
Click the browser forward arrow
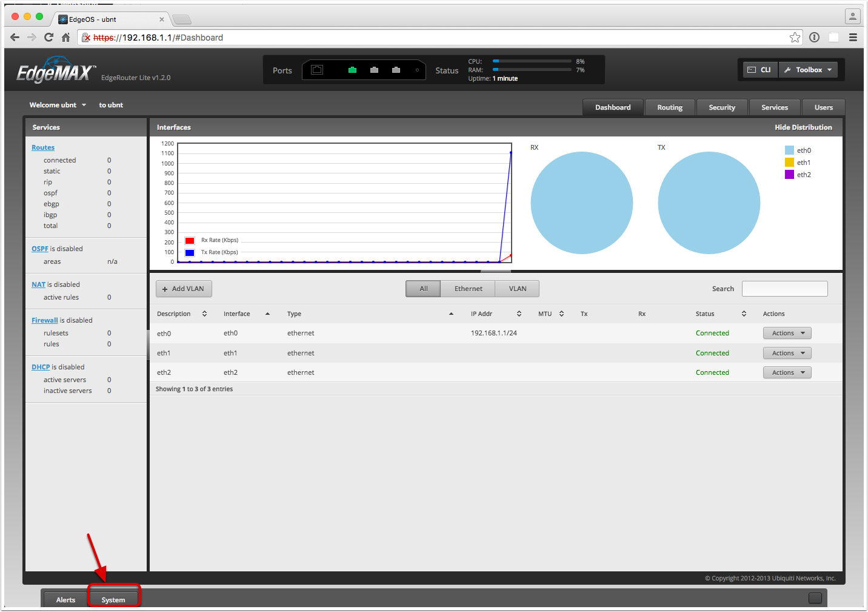[32, 38]
